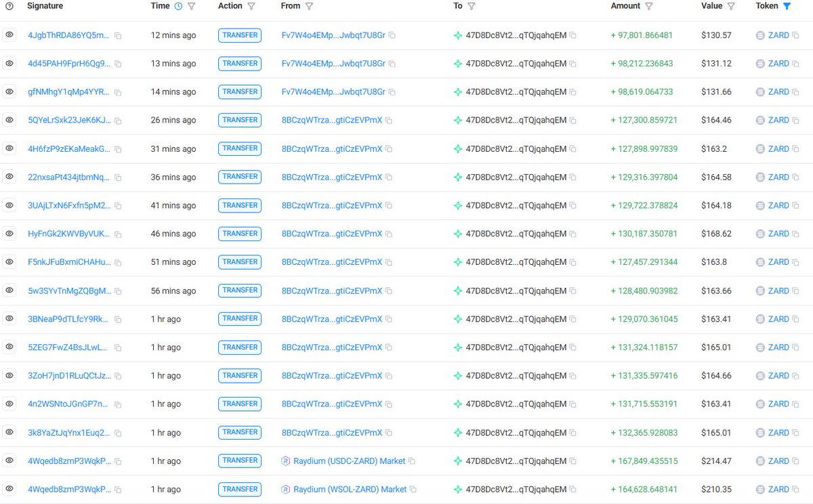Click the help question mark icon beside Signature header

click(9, 6)
